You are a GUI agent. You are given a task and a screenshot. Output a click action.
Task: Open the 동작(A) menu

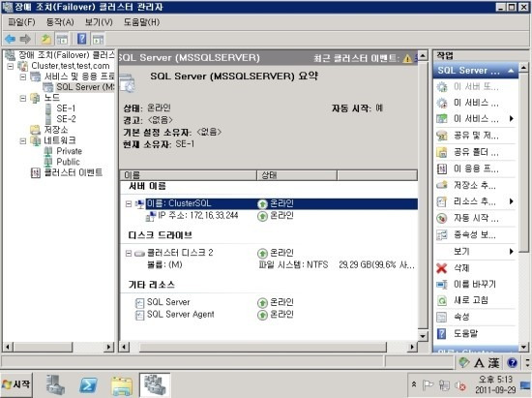pos(60,22)
